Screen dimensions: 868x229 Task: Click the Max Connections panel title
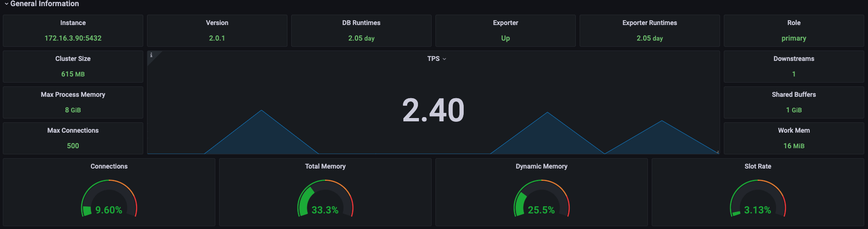pyautogui.click(x=73, y=130)
